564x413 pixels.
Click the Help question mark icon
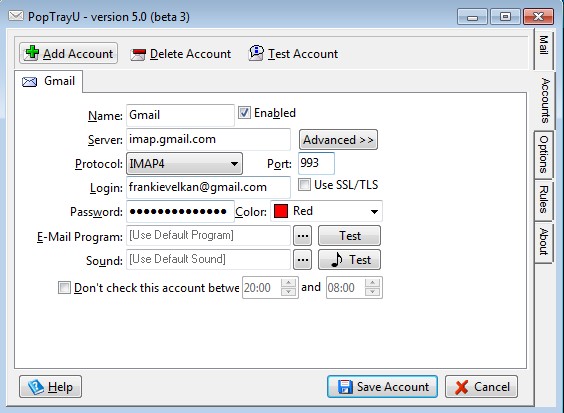[36, 387]
